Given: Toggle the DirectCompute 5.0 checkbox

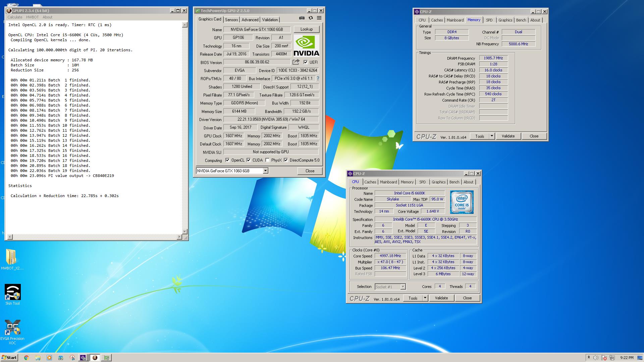Looking at the screenshot, I should tap(286, 160).
